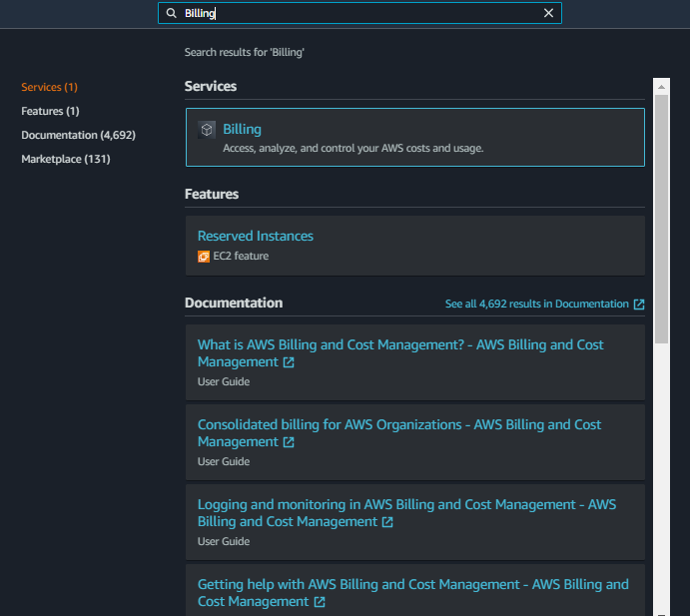690x616 pixels.
Task: Open the Reserved Instances feature
Action: coord(255,237)
